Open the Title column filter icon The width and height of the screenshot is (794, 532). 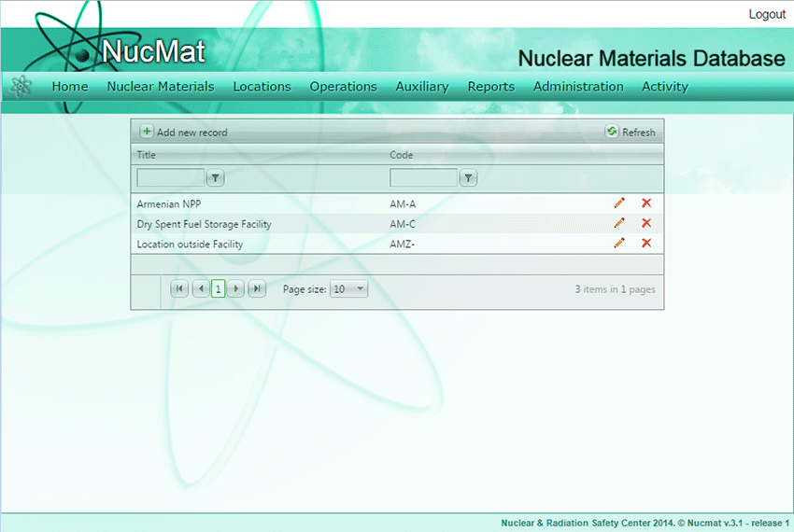coord(216,178)
